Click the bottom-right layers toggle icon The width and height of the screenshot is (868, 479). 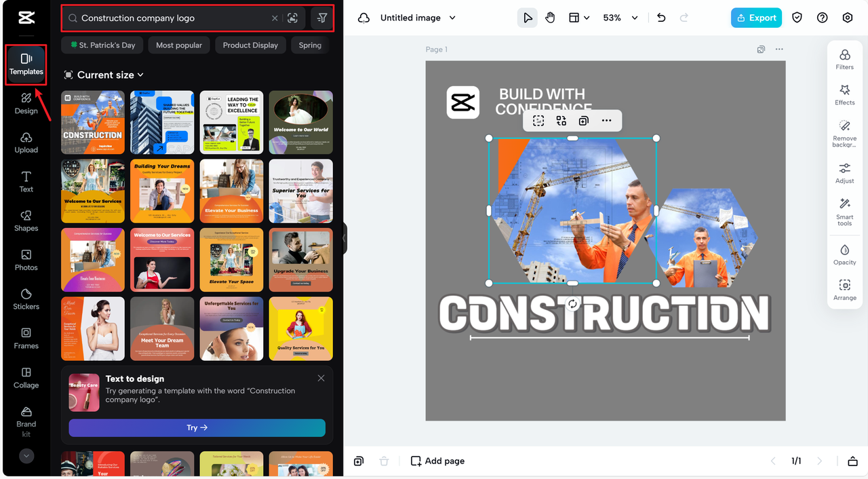tap(852, 461)
